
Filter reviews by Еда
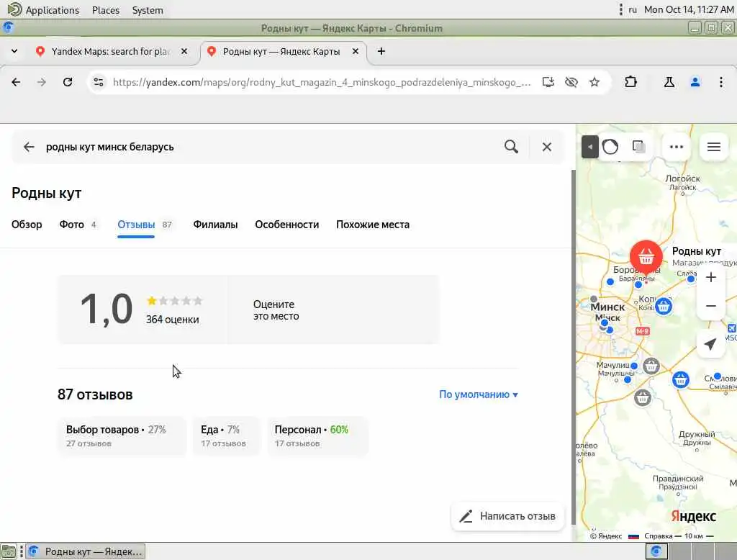[x=226, y=436]
